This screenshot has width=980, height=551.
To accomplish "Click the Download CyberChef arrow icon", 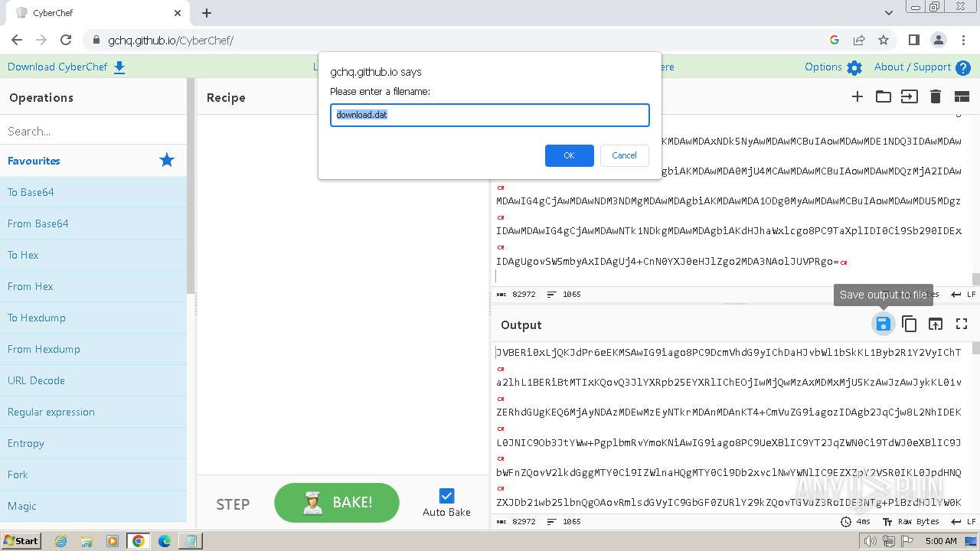I will pyautogui.click(x=119, y=67).
